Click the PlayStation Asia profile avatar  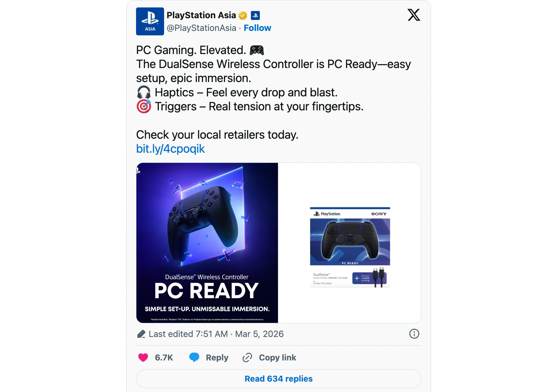pos(150,21)
